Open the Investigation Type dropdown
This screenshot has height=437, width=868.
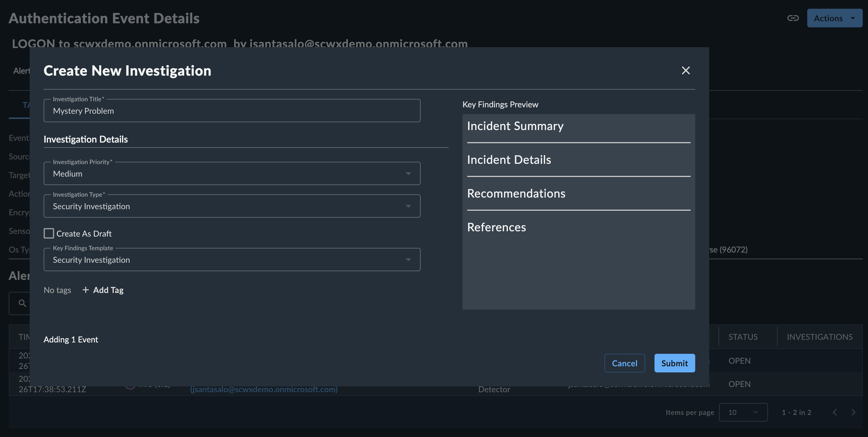(232, 206)
